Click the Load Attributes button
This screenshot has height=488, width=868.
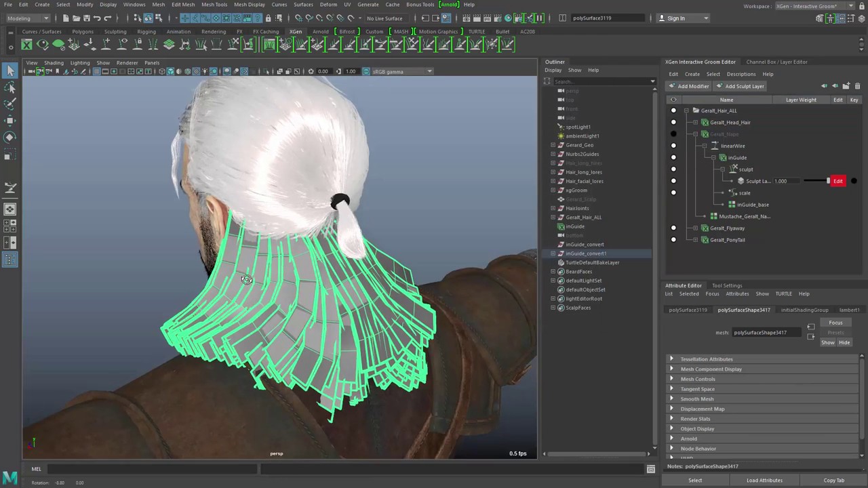(764, 481)
